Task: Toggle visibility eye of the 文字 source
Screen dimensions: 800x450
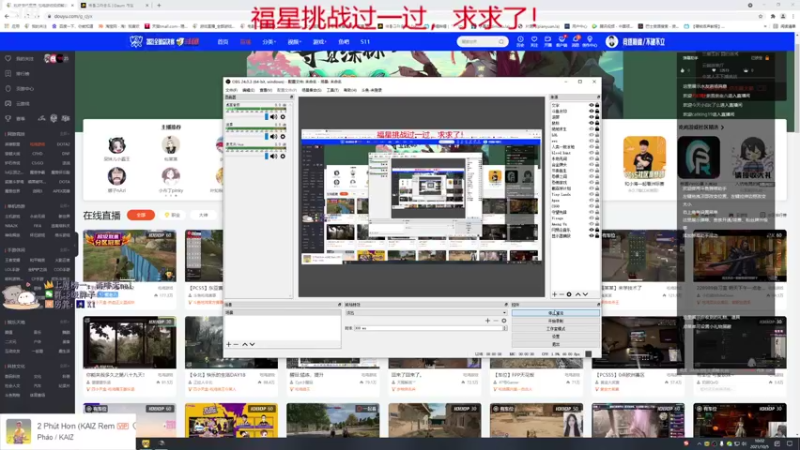Action: [x=591, y=105]
